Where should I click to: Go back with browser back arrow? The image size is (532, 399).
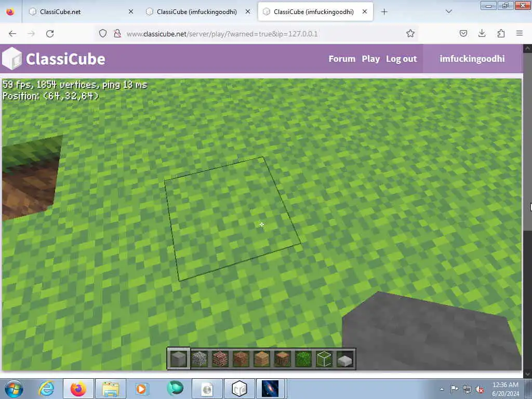(12, 33)
